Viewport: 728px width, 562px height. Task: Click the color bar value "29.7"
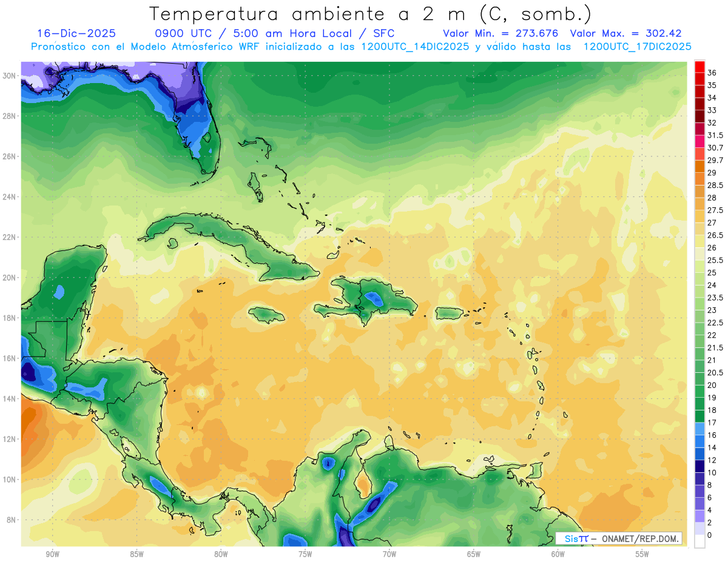tap(715, 160)
